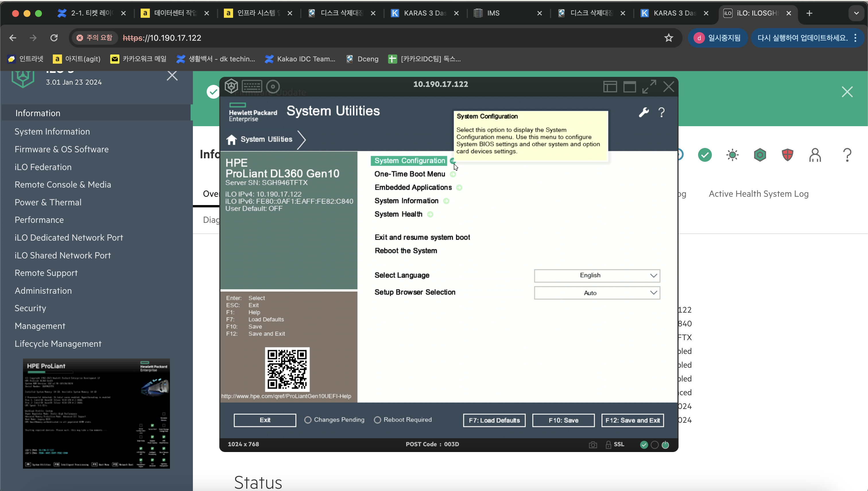
Task: Click the SSL lock icon in status bar
Action: point(608,445)
